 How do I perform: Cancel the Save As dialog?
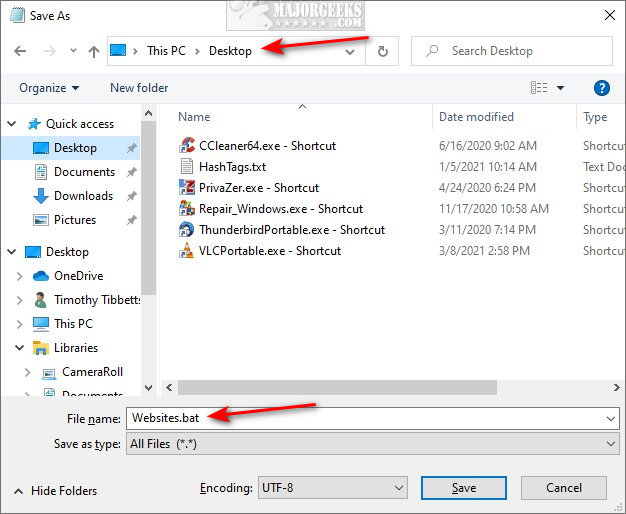click(x=564, y=488)
